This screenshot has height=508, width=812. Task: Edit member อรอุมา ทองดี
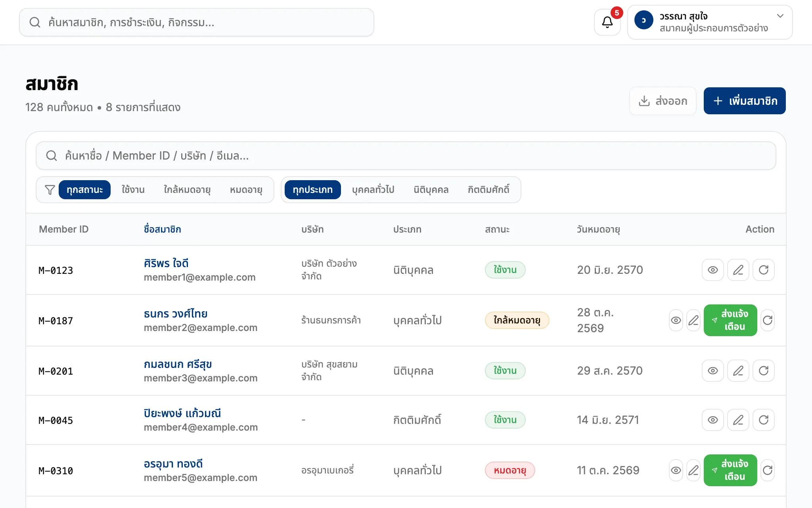(x=693, y=470)
